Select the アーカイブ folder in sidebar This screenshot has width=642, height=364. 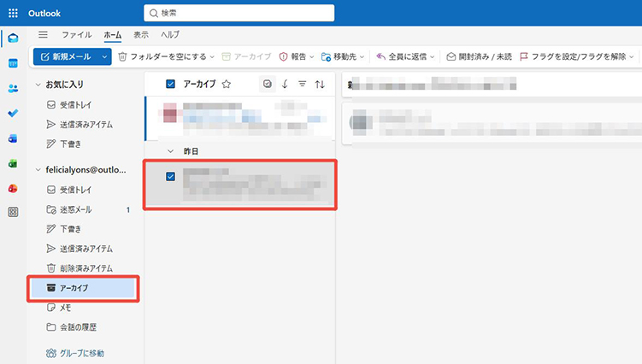(x=84, y=288)
